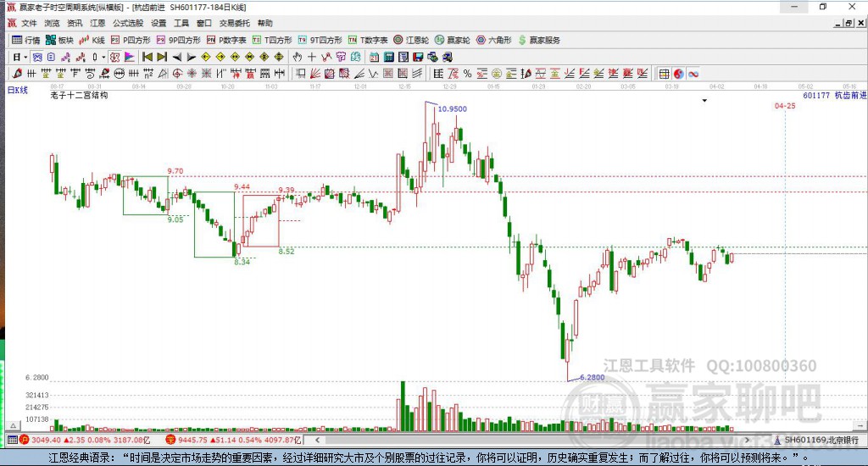Open the T数字表 tool
This screenshot has width=868, height=466.
(x=368, y=40)
